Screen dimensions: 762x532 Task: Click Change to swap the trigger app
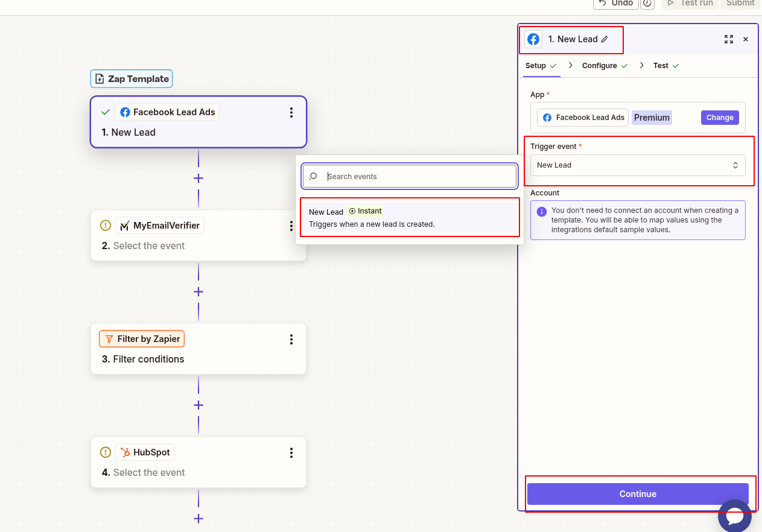(719, 117)
